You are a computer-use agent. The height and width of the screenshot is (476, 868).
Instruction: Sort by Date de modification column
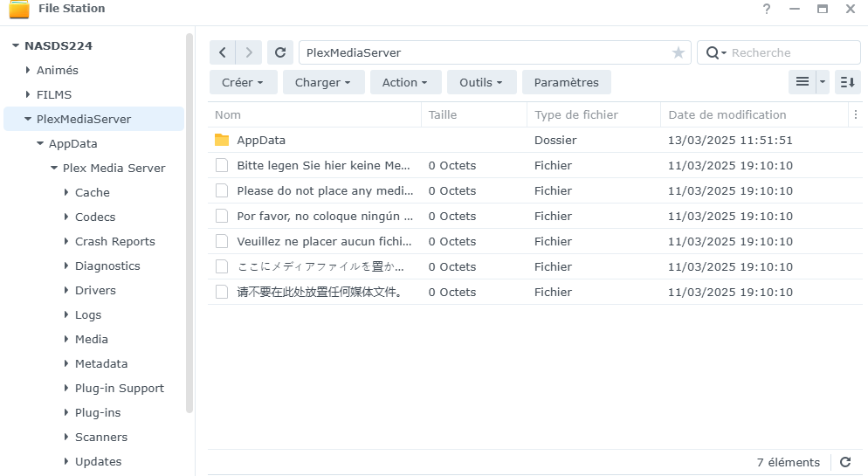point(727,114)
